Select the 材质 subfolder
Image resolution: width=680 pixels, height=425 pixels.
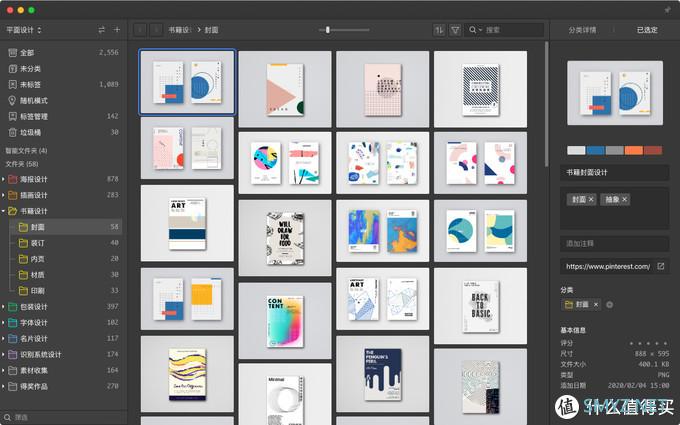point(66,275)
